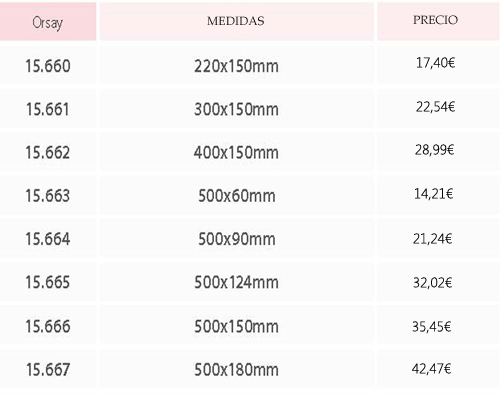Select reference code 15.664
500x398 pixels.
pos(48,239)
